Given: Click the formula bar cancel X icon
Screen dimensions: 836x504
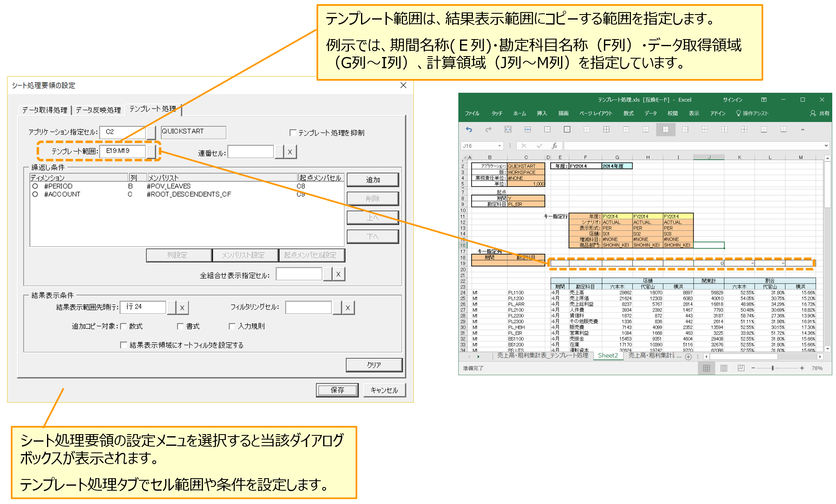Looking at the screenshot, I should tap(524, 146).
